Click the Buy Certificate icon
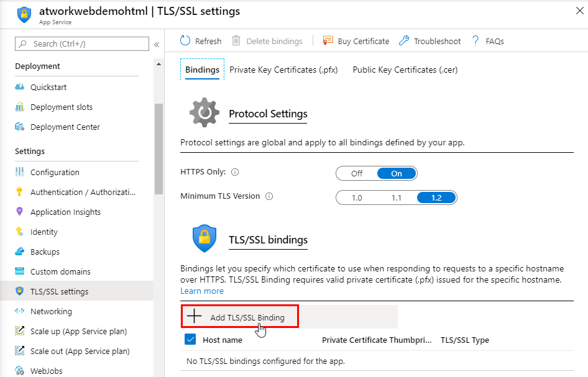The height and width of the screenshot is (377, 588). [328, 41]
